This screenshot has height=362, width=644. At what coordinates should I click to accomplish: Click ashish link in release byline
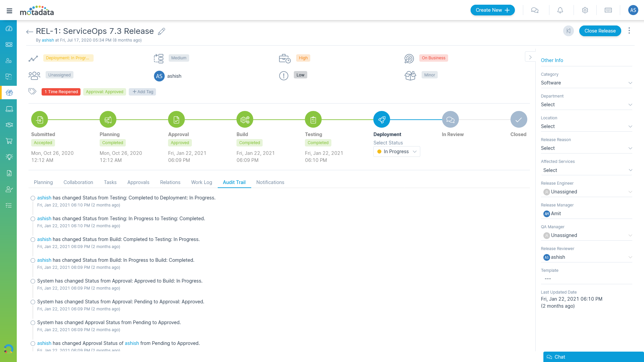point(48,40)
